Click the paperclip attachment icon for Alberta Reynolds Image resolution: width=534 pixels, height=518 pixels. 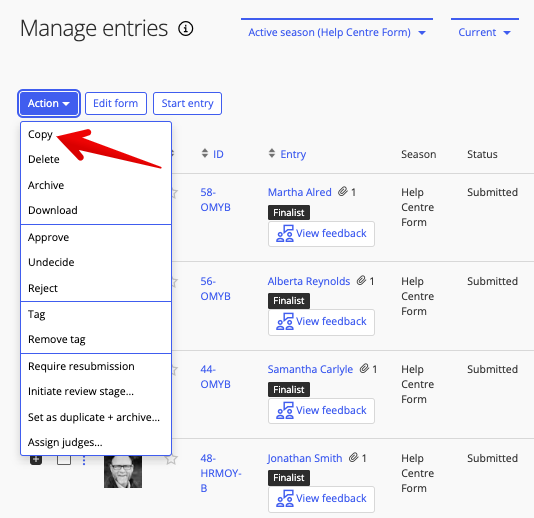coord(361,281)
